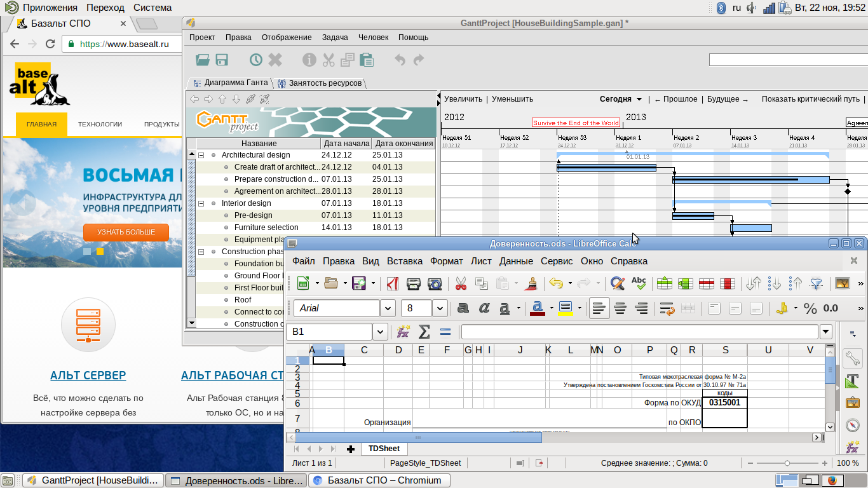Screen dimensions: 868x488
Task: Open Name Box dropdown next to B1
Action: (x=380, y=332)
